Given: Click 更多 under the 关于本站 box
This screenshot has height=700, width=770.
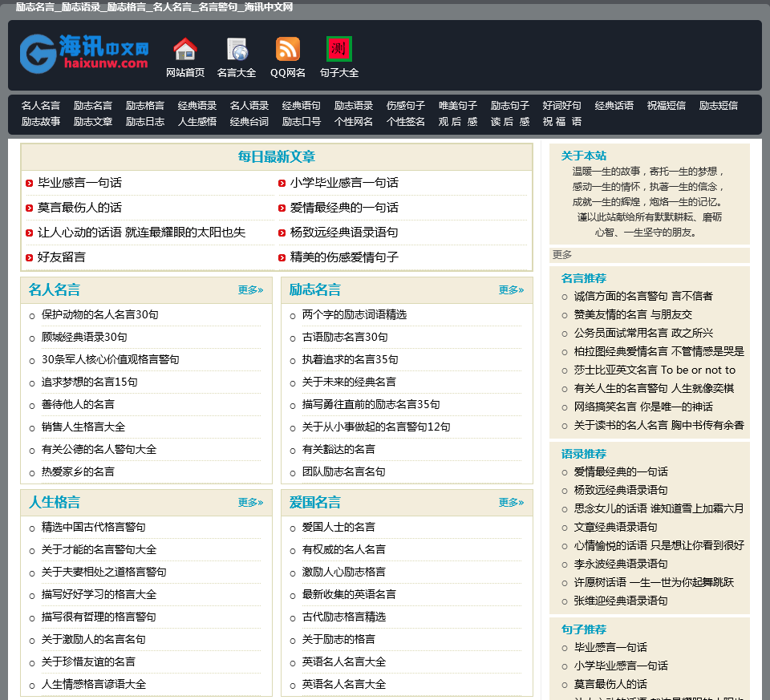Looking at the screenshot, I should click(x=561, y=255).
